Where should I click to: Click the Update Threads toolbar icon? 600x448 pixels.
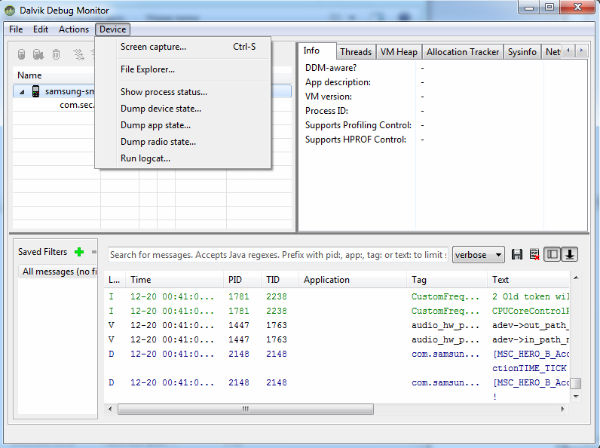click(x=78, y=55)
